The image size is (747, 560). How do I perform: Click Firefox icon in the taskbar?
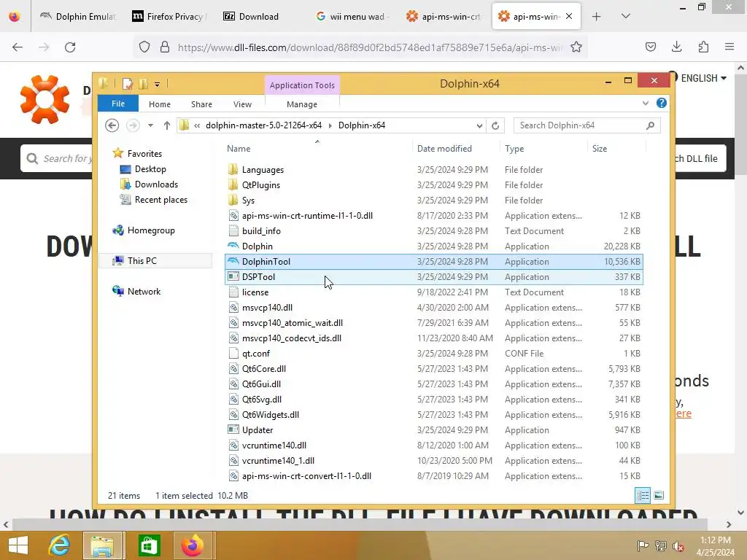click(x=193, y=545)
